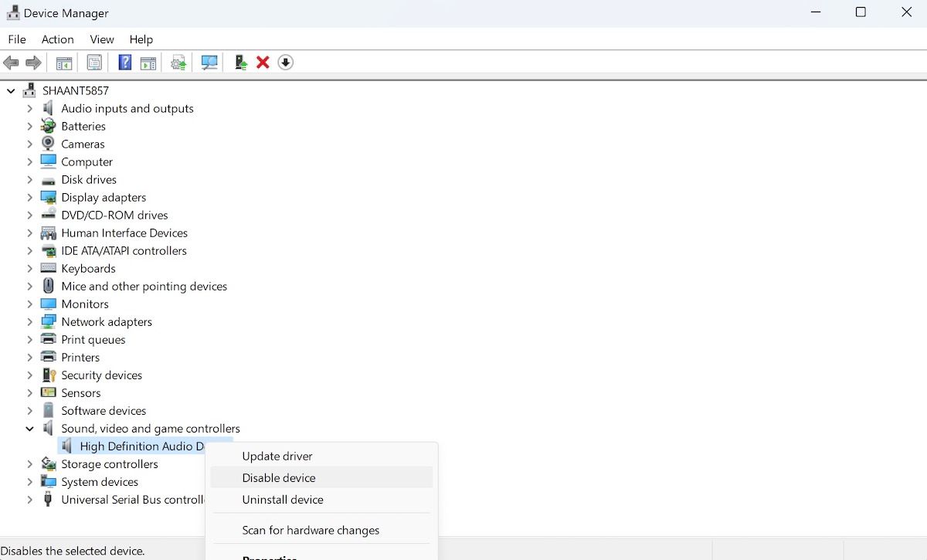Collapse Sound, video and game controllers
This screenshot has width=927, height=560.
click(30, 429)
